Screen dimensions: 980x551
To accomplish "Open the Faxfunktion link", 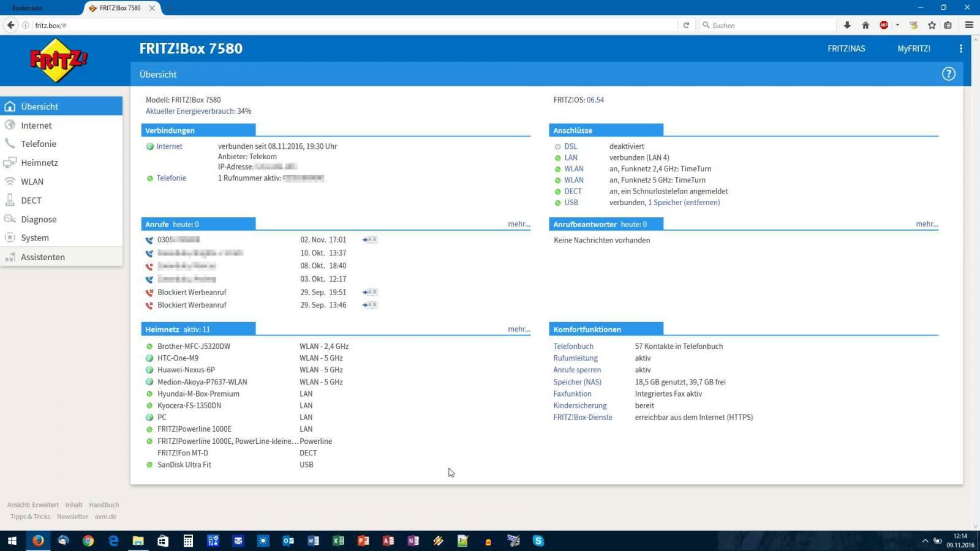I will (572, 394).
